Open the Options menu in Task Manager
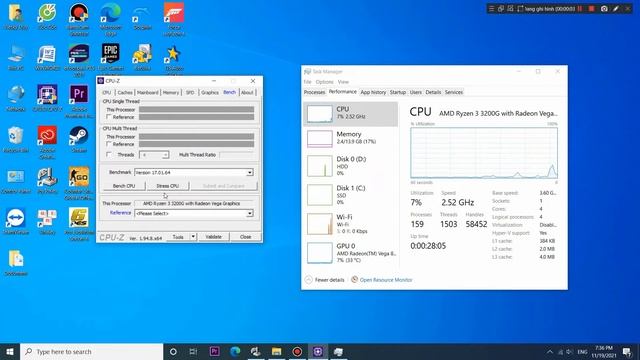This screenshot has width=640, height=360. 324,82
